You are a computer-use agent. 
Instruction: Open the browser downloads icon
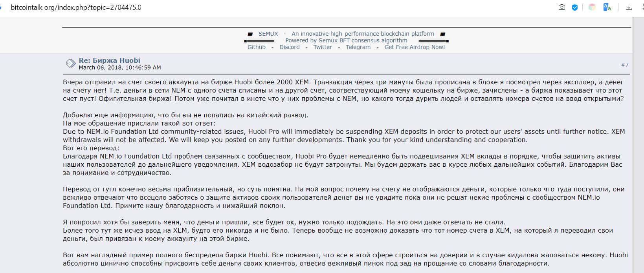coord(629,7)
